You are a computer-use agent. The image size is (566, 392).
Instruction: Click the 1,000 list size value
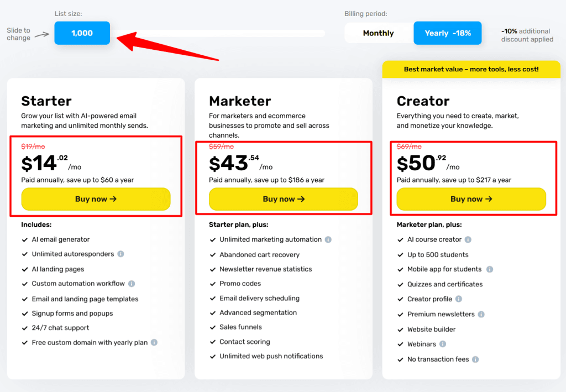[82, 33]
